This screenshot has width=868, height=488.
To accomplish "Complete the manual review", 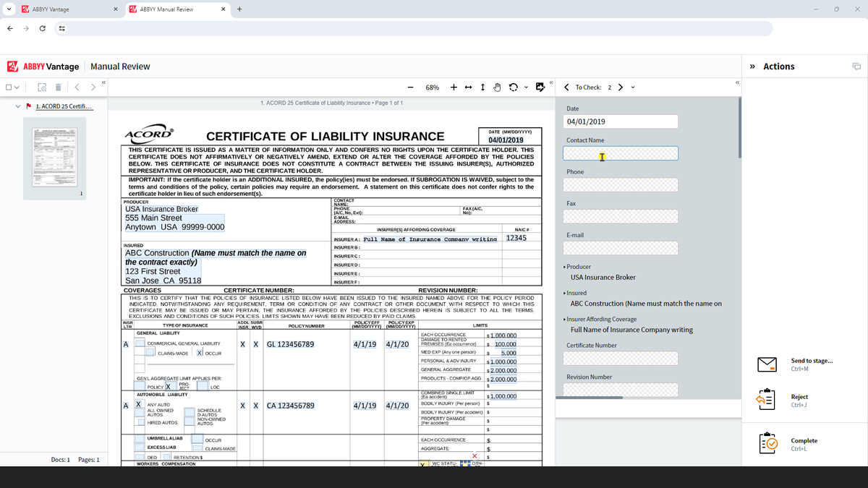I will point(804,440).
